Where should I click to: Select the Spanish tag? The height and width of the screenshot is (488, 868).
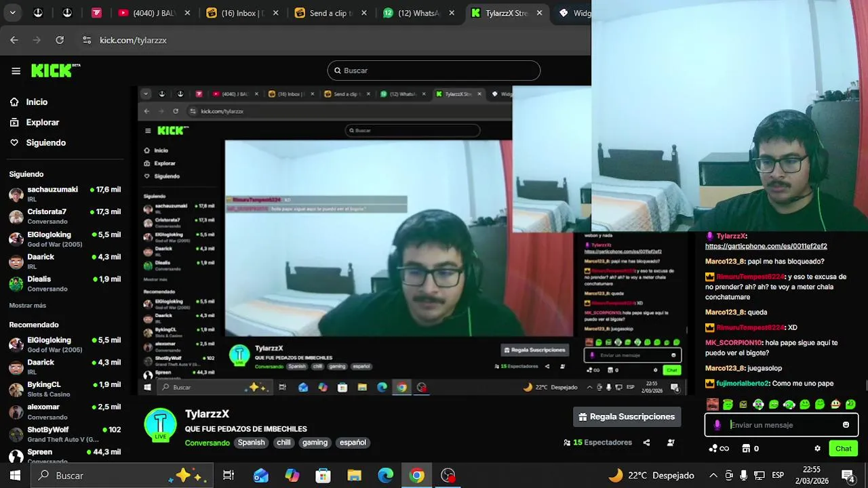(x=251, y=443)
